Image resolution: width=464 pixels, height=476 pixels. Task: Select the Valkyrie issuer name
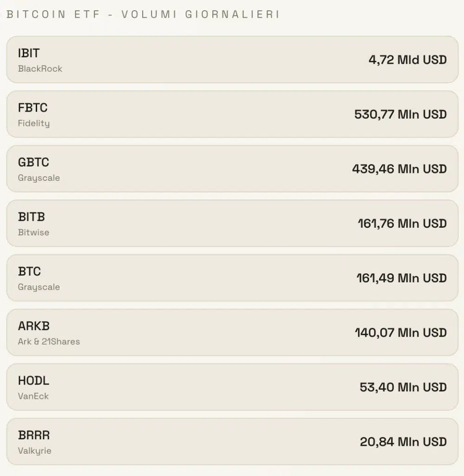(x=34, y=451)
